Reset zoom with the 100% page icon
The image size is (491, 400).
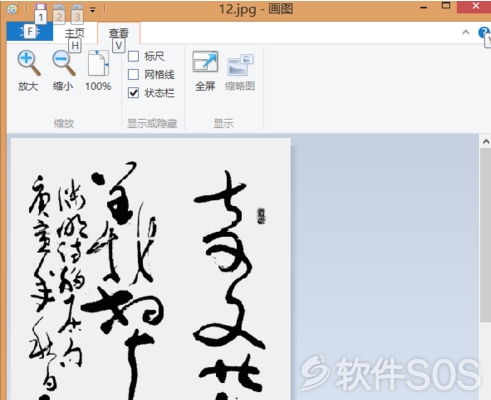[x=98, y=63]
